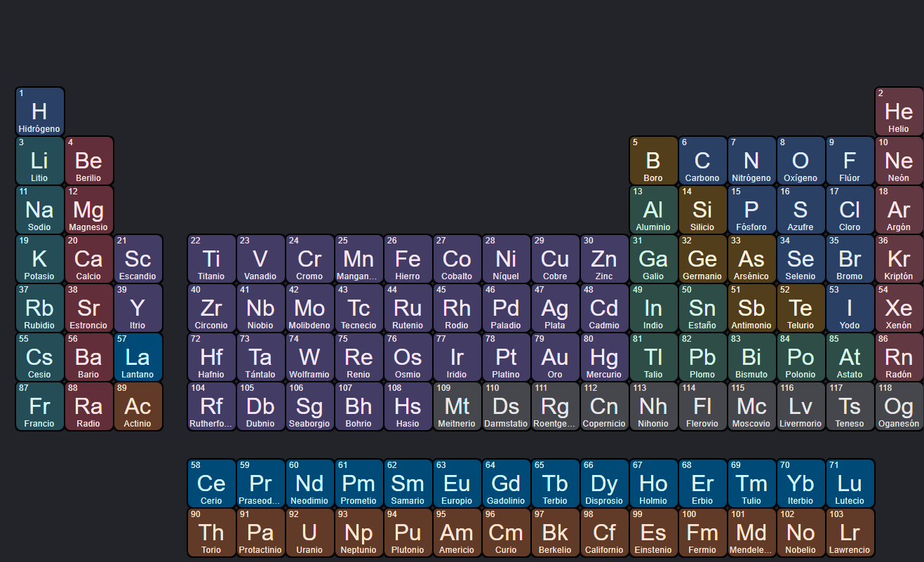Select the Actinio element tile
Image resolution: width=924 pixels, height=562 pixels.
pos(138,406)
